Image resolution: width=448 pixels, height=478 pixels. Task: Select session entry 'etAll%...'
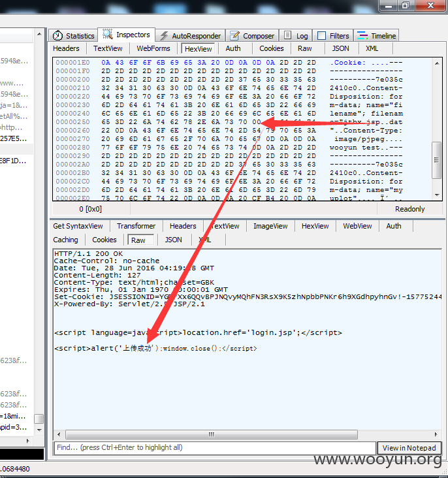tap(14, 116)
